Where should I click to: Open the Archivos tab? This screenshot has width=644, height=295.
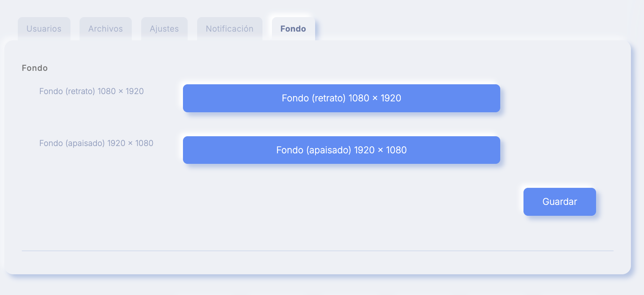[106, 29]
